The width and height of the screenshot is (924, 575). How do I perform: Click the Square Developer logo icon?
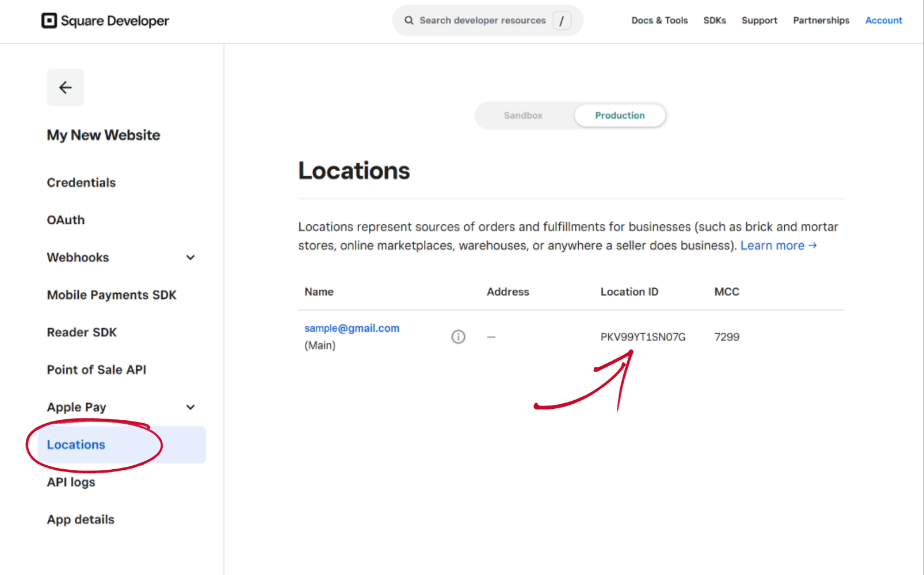(49, 21)
